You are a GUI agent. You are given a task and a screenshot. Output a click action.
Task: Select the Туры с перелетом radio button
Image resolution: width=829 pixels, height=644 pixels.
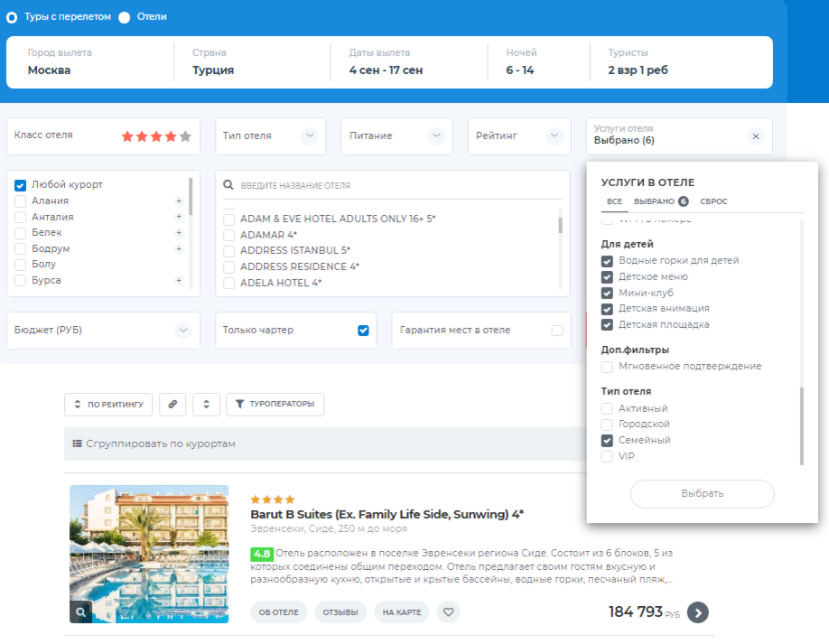click(12, 17)
